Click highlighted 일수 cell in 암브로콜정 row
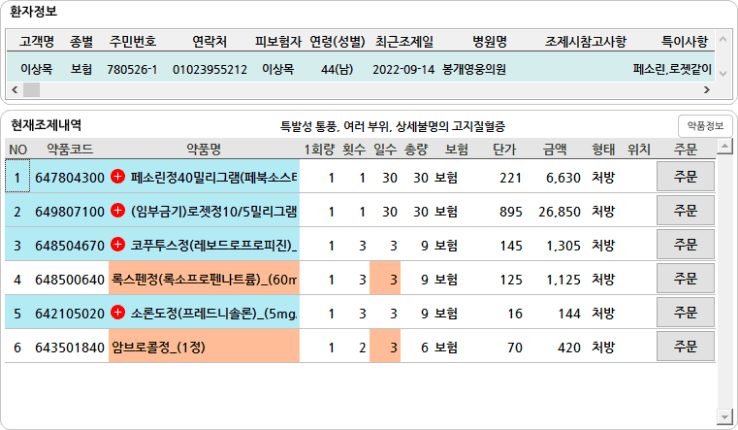The height and width of the screenshot is (430, 738). pos(385,346)
